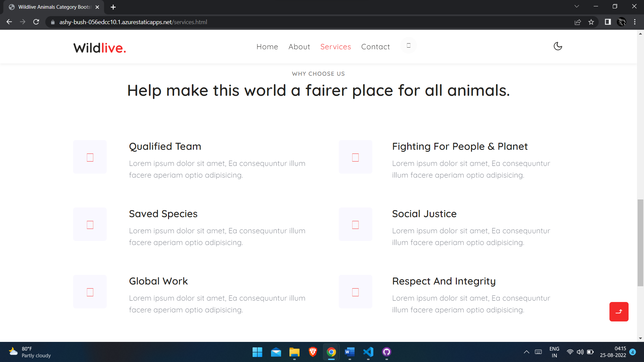Open the Windows Start menu
The image size is (644, 362).
point(257,352)
